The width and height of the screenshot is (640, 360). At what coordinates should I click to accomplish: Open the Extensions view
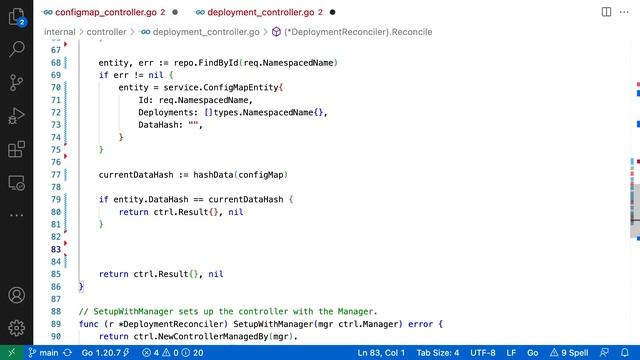coord(16,149)
